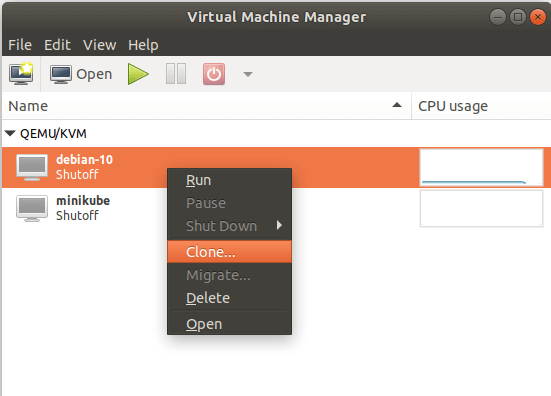This screenshot has height=396, width=551.
Task: Select Migrate... in the context menu
Action: 229,275
